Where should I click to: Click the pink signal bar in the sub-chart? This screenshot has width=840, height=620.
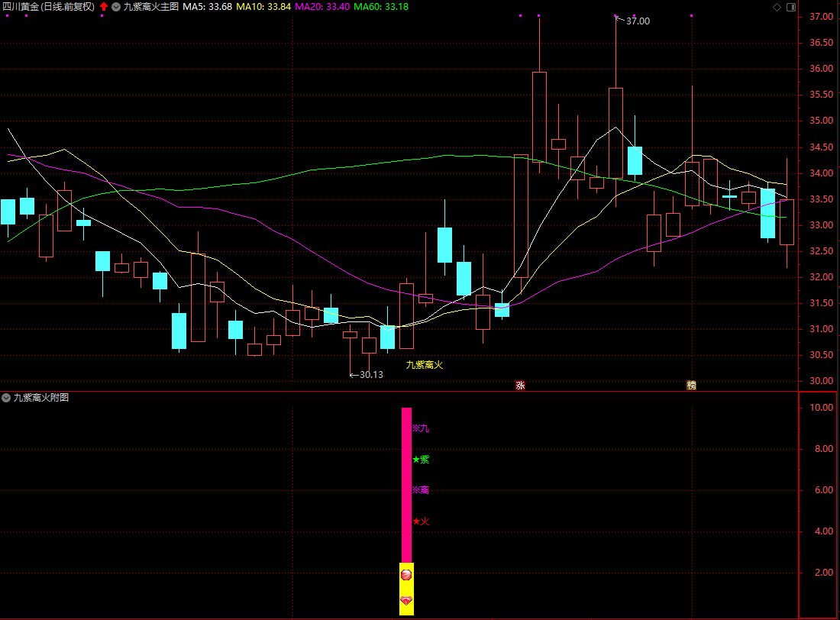[406, 486]
